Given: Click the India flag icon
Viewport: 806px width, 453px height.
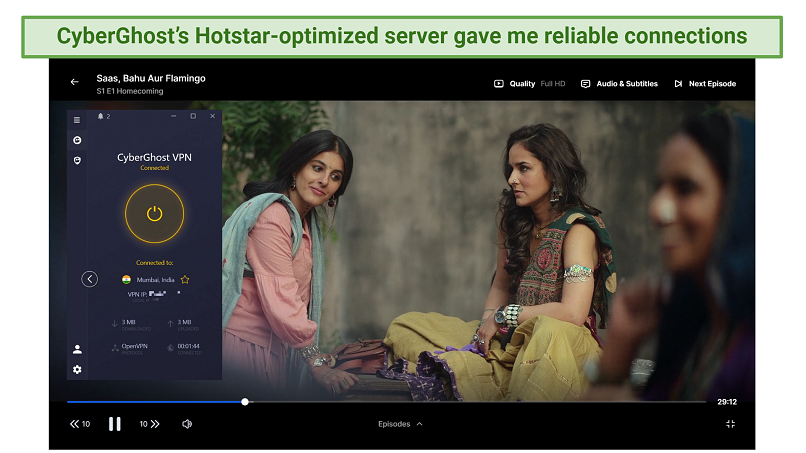Looking at the screenshot, I should pos(126,280).
